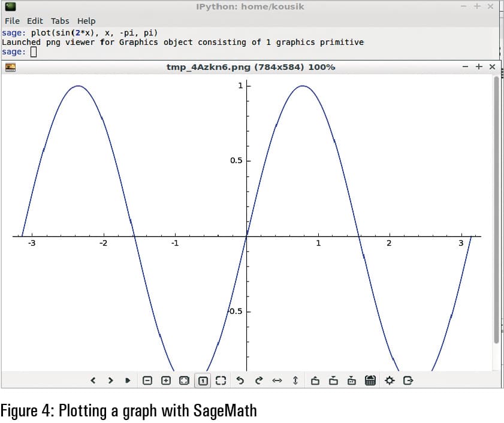The height and width of the screenshot is (423, 504).
Task: Open the Tabs menu
Action: [60, 21]
